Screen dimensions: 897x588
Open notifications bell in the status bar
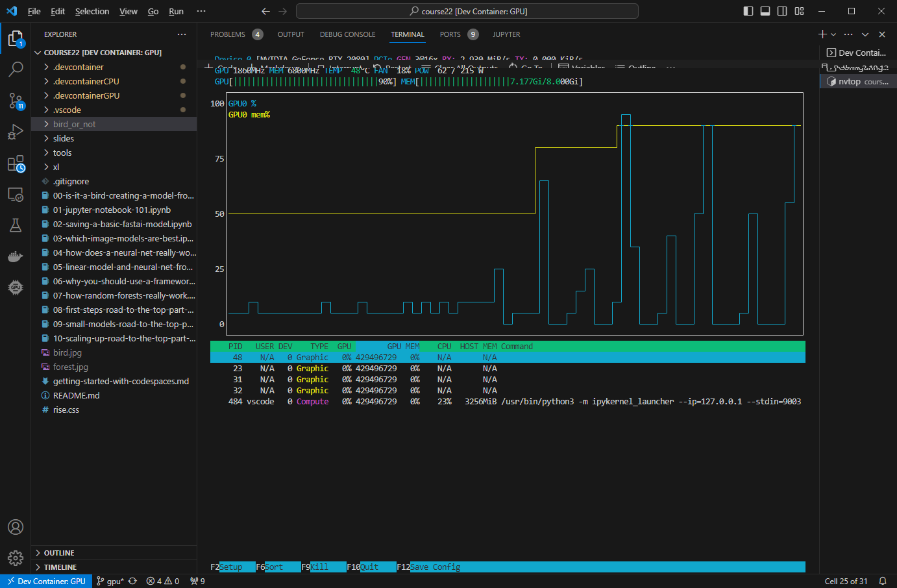(883, 581)
